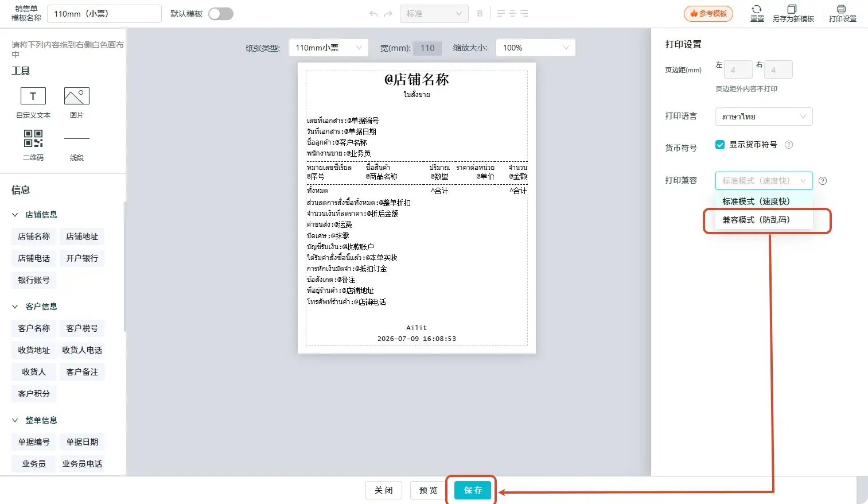This screenshot has height=504, width=868.
Task: Open the zoom size 100% dropdown
Action: (536, 48)
